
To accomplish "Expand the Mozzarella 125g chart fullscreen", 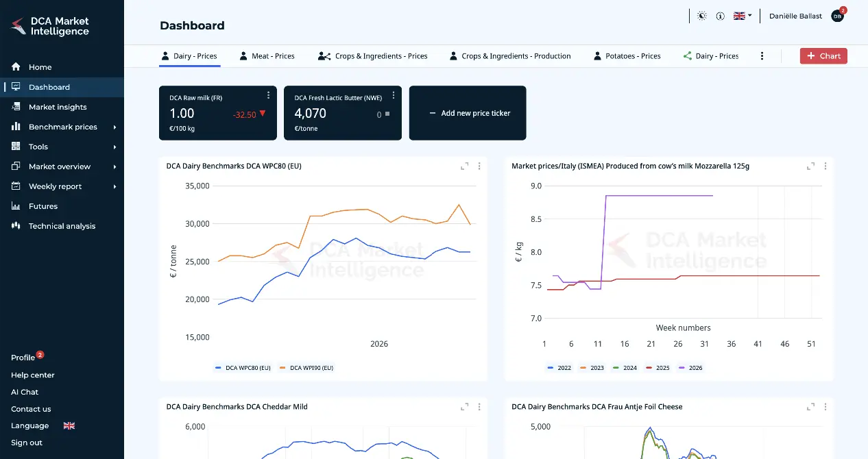I will pyautogui.click(x=811, y=166).
